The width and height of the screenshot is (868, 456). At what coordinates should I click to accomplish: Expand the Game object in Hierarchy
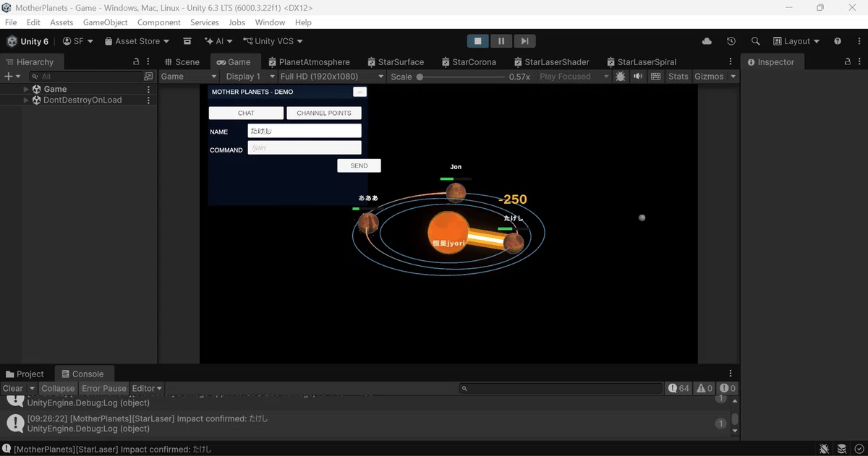26,89
